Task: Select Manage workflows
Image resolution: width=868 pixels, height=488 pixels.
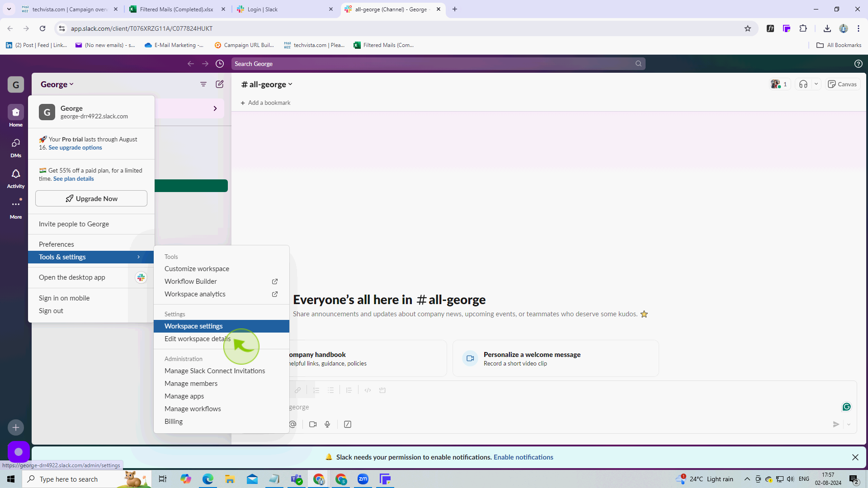Action: pyautogui.click(x=222, y=409)
